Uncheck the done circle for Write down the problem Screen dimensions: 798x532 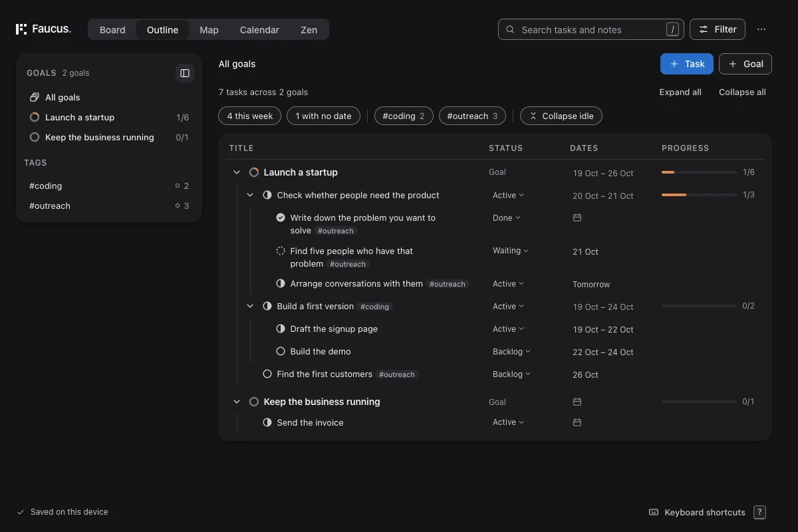[281, 217]
